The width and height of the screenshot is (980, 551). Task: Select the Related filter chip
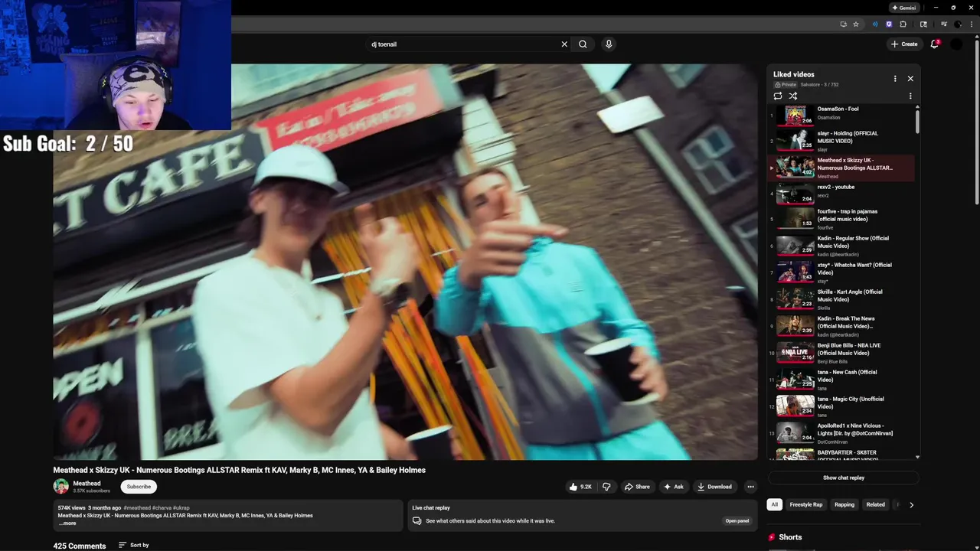coord(876,504)
